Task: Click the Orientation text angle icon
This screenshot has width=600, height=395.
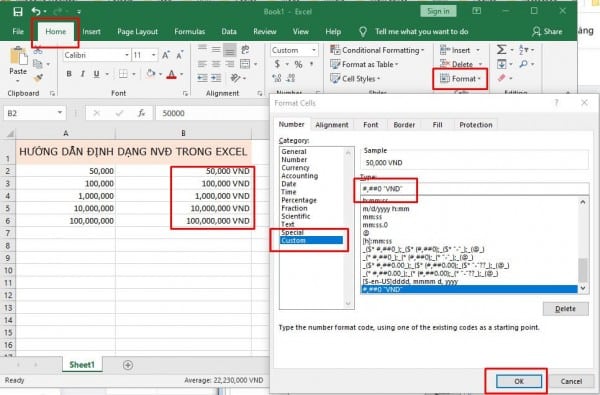Action: [235, 78]
